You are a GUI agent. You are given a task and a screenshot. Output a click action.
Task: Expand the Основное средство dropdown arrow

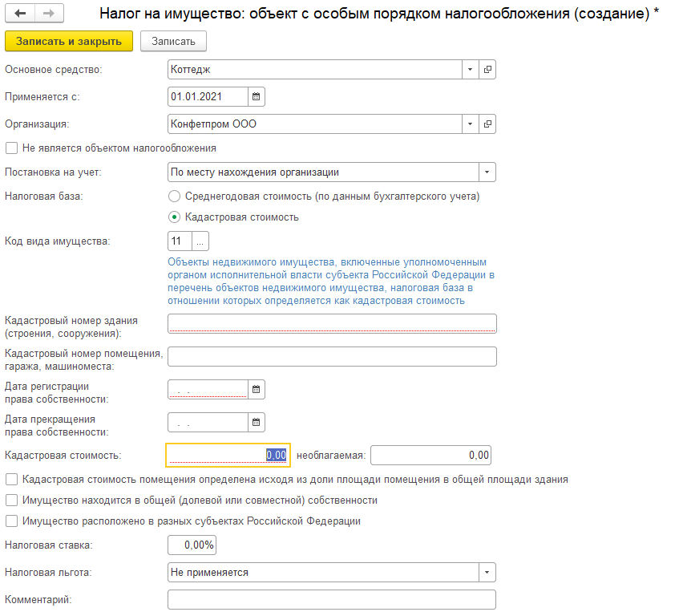(x=470, y=69)
